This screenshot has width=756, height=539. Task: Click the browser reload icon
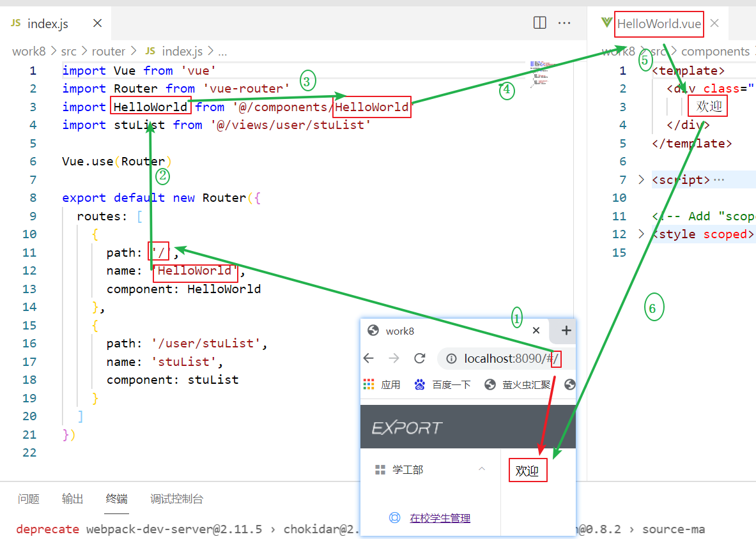pyautogui.click(x=420, y=358)
